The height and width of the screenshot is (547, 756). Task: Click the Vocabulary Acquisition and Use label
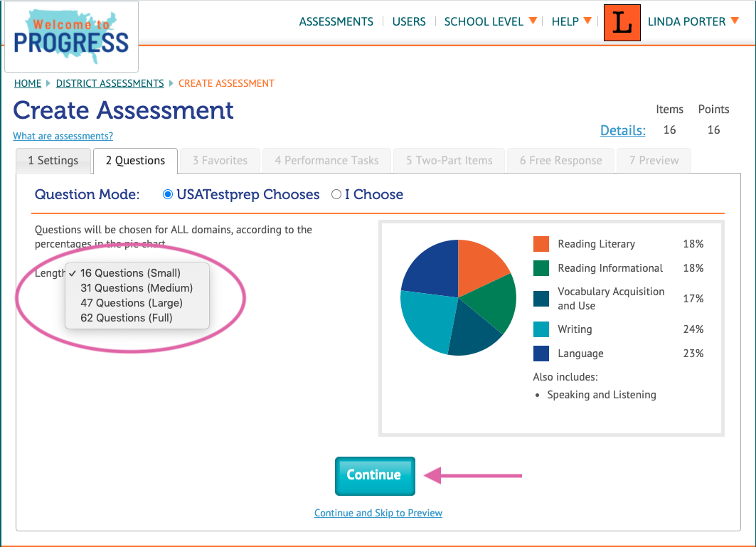pyautogui.click(x=611, y=299)
